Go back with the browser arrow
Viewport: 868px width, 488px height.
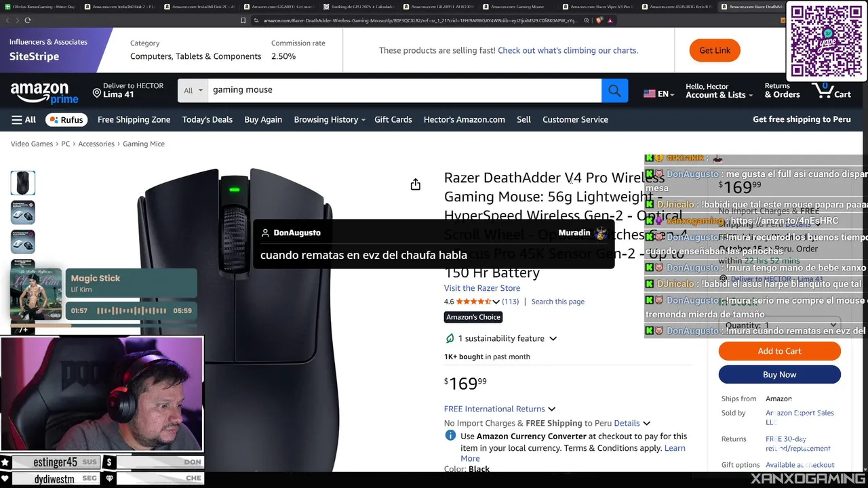coord(7,20)
